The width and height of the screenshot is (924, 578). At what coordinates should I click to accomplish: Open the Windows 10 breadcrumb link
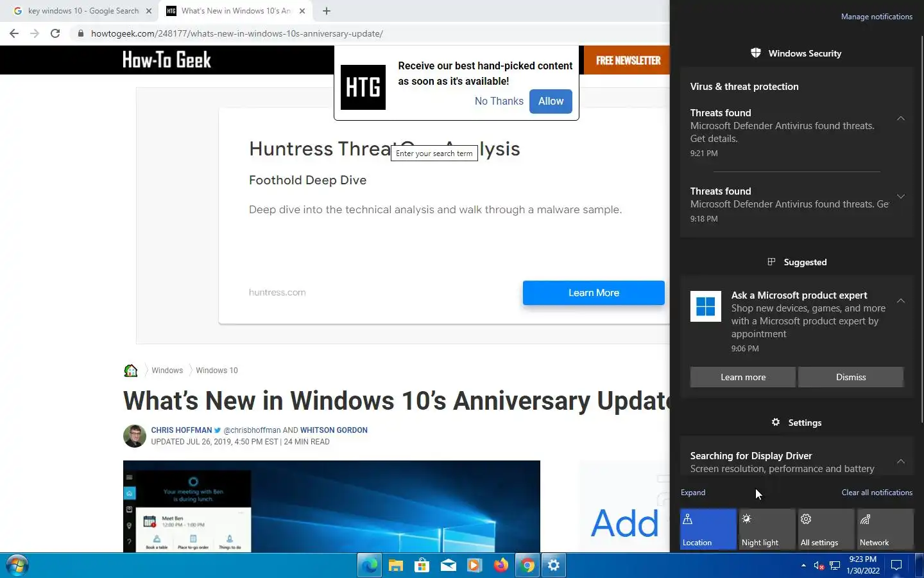[217, 371]
